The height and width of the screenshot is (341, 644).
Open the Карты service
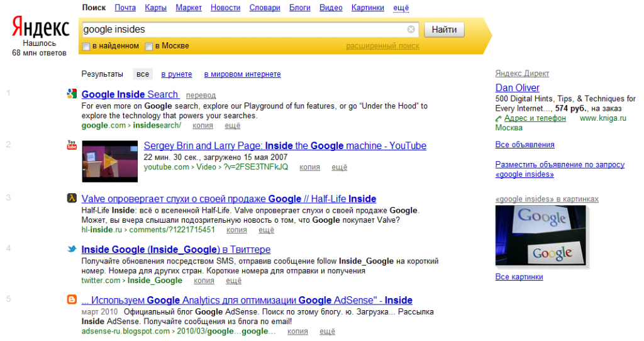pos(156,8)
